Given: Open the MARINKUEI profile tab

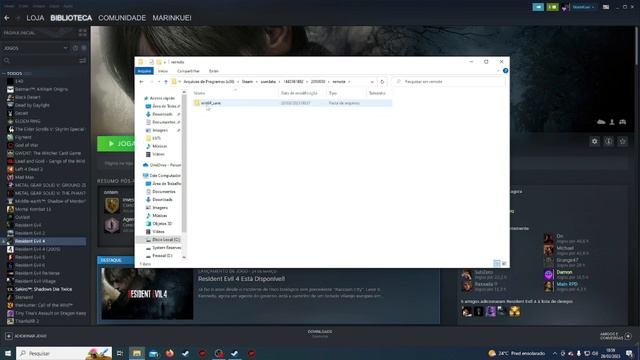Looking at the screenshot, I should click(172, 18).
